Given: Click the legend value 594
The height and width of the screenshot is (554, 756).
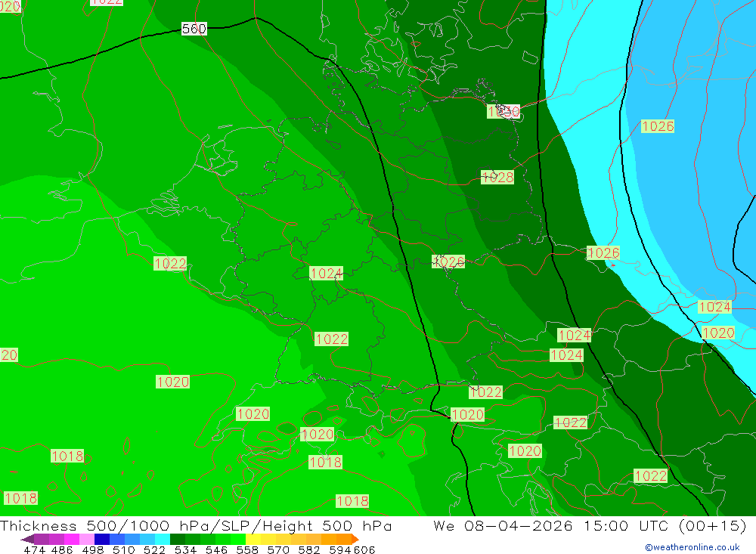Looking at the screenshot, I should 340,549.
